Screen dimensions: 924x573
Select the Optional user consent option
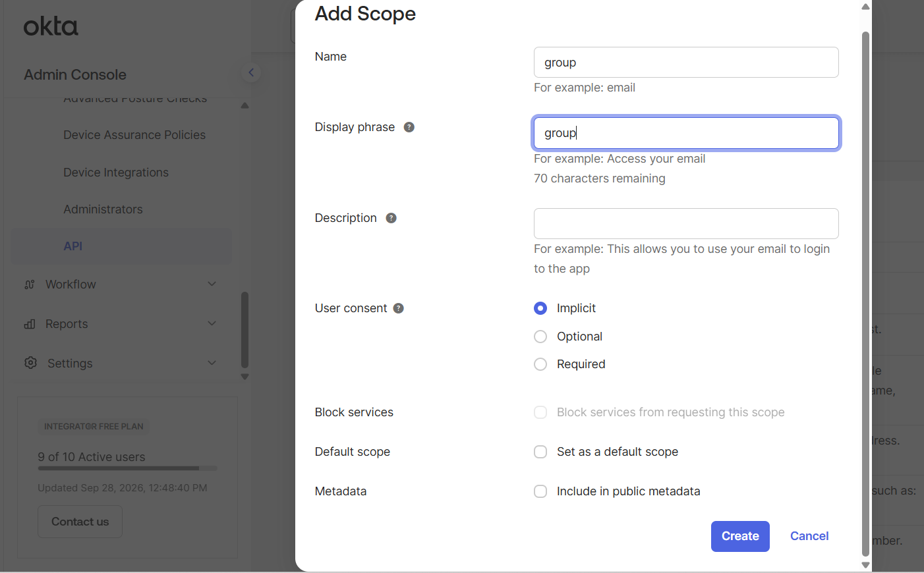click(x=540, y=337)
